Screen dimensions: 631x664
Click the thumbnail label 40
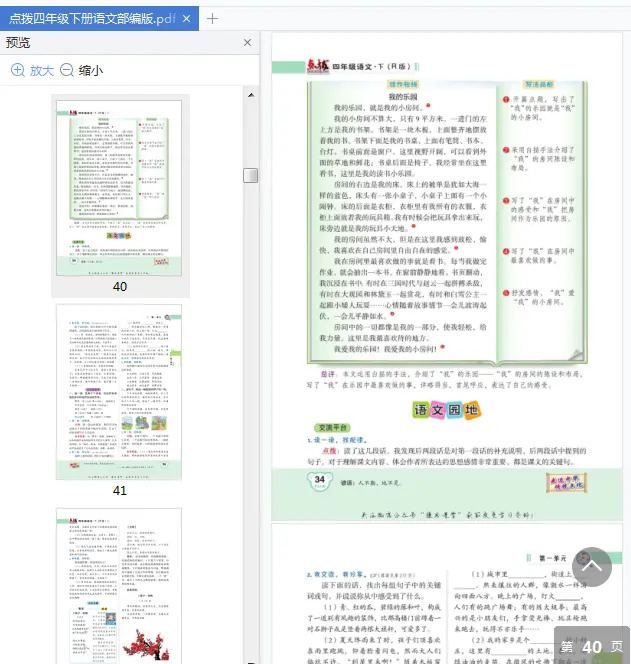click(119, 287)
